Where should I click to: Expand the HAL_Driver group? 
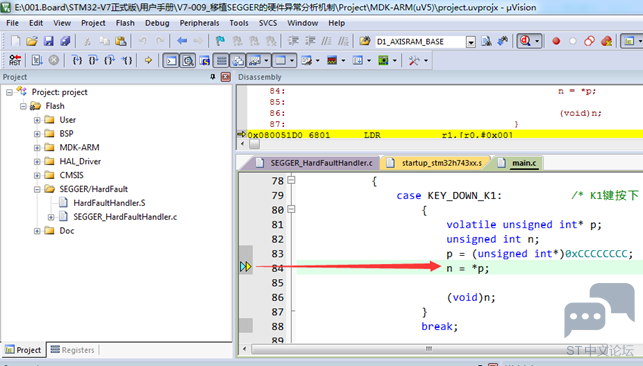(x=37, y=162)
